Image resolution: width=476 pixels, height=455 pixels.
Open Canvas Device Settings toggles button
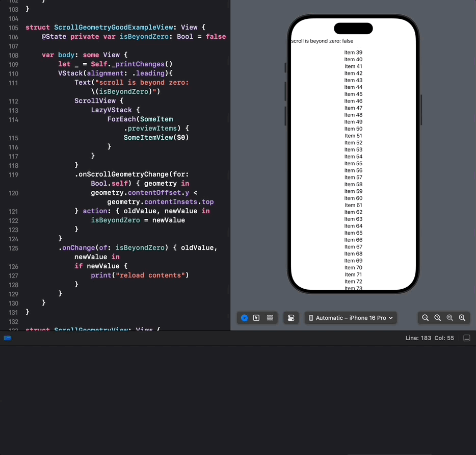[291, 318]
